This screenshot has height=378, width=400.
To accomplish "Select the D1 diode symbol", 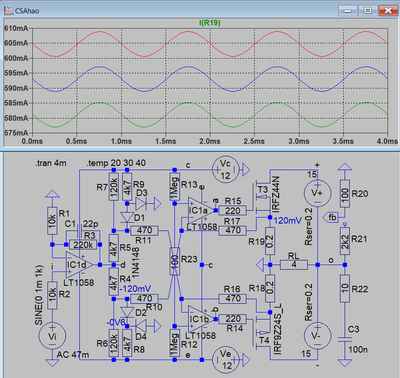I will click(x=127, y=218).
